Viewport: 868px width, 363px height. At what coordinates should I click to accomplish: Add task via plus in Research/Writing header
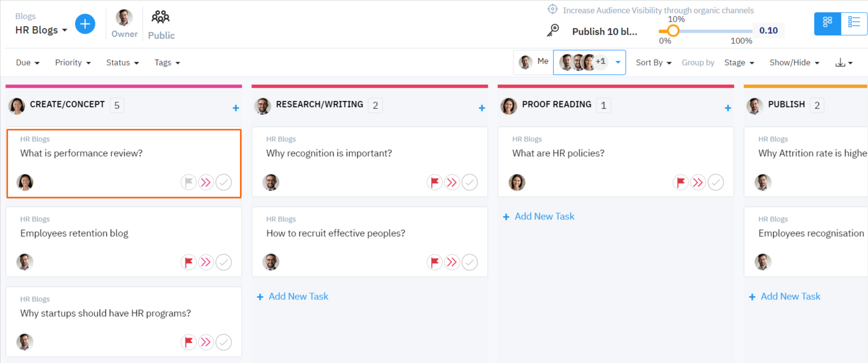(482, 108)
